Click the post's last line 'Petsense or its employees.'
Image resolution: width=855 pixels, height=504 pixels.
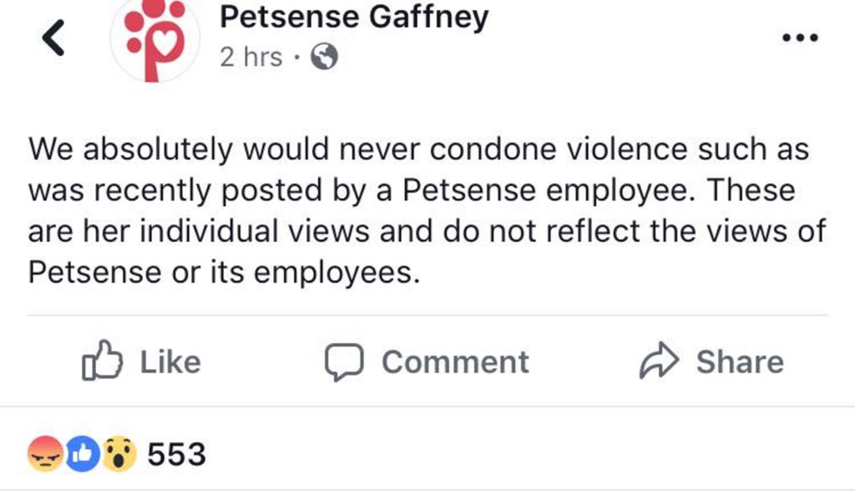coord(223,272)
